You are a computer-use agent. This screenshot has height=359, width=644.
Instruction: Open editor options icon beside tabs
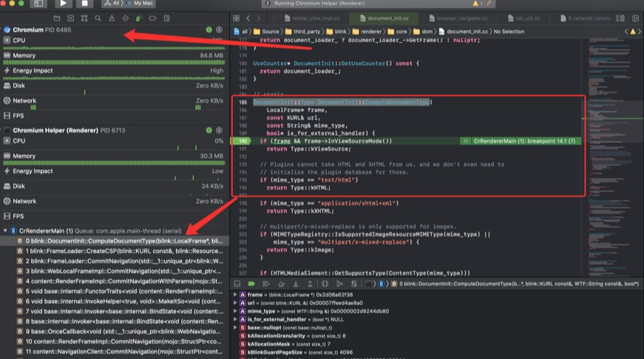click(x=620, y=18)
